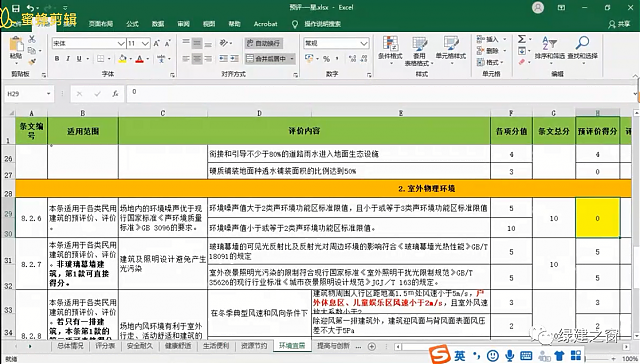This screenshot has height=364, width=640.
Task: Click the Decrease Decimal icon
Action: tap(364, 59)
